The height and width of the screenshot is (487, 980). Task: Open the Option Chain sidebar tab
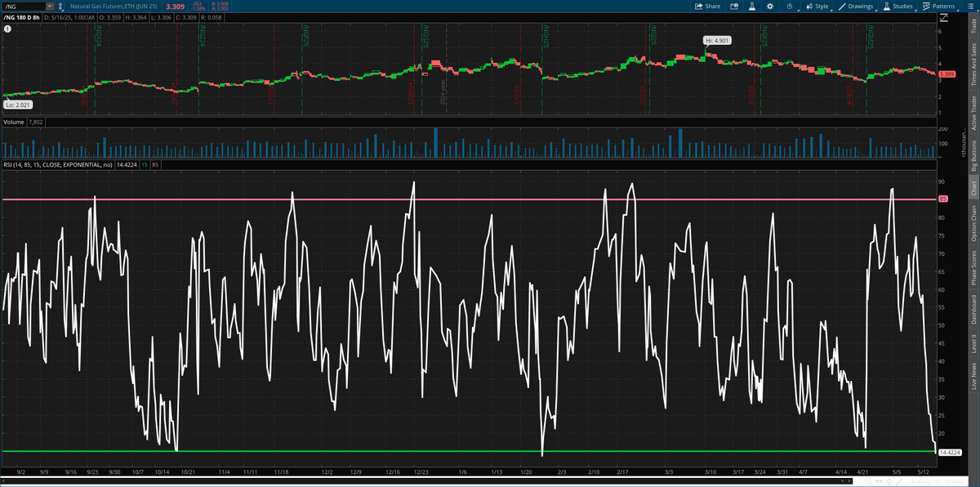(x=973, y=223)
